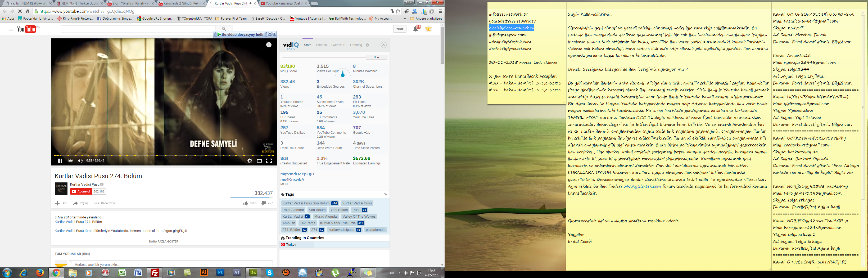868x278 pixels.
Task: Download video via 'Bu video dosyasýný indir'
Action: (241, 34)
